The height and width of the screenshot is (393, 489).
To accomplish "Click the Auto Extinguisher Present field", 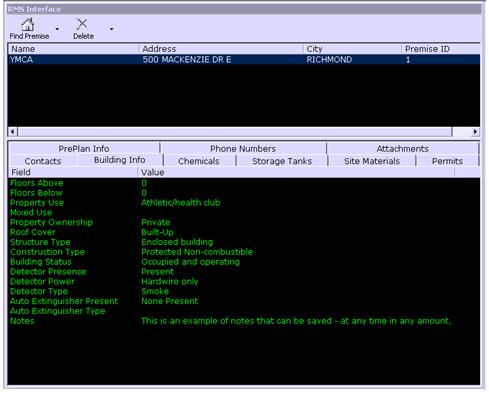I will (64, 301).
